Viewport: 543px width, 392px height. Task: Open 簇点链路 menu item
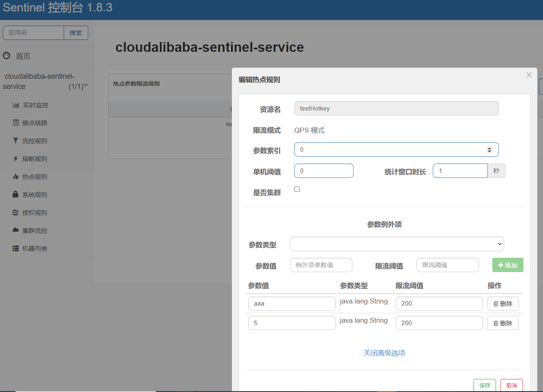(35, 123)
